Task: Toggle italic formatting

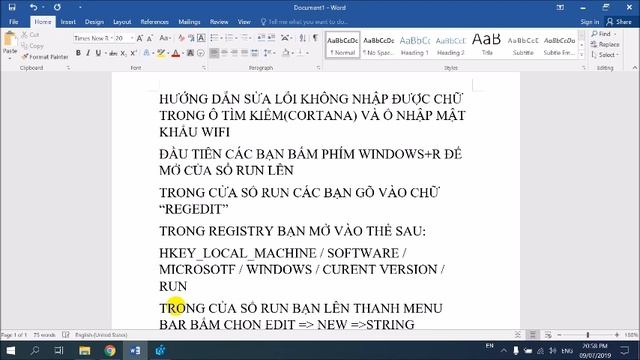Action: [88, 53]
